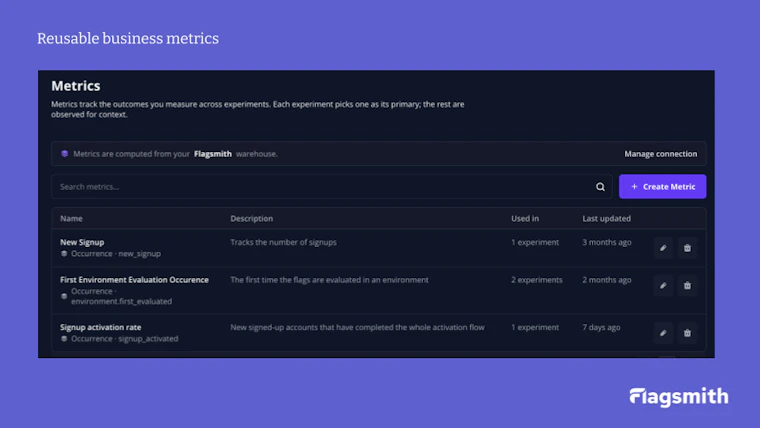
Task: Edit the New Signup metric
Action: (x=663, y=248)
